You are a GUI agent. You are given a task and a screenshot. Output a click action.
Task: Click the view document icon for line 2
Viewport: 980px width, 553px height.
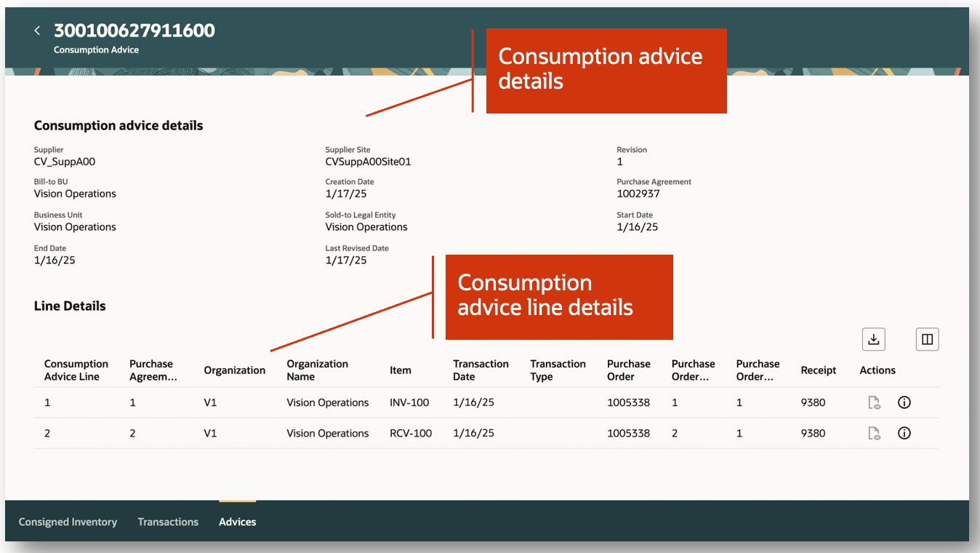click(x=874, y=433)
